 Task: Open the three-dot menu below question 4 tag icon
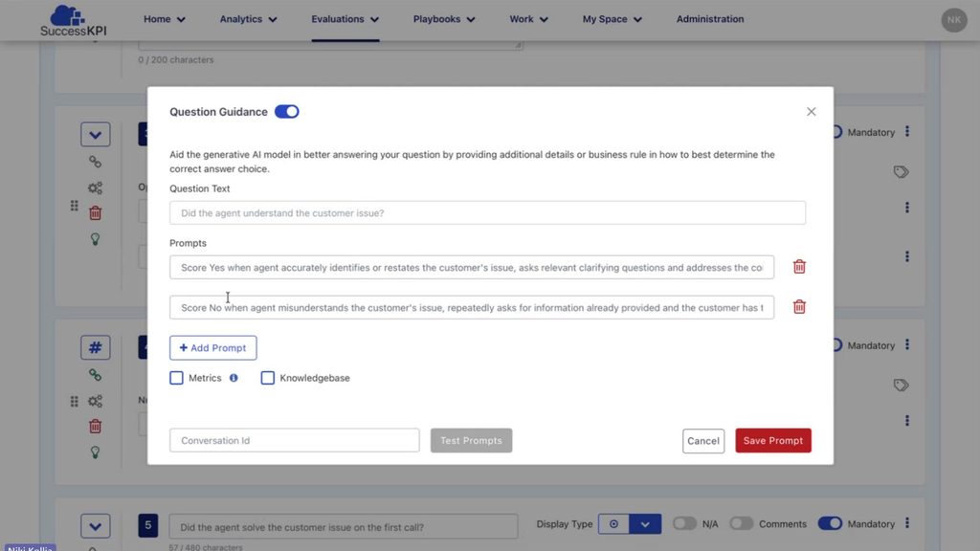(x=907, y=421)
